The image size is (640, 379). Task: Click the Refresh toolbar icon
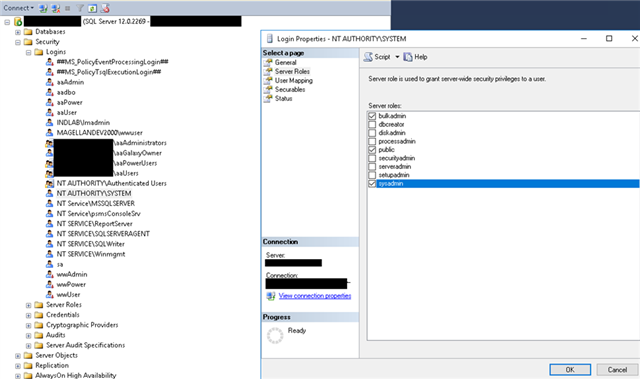click(92, 8)
